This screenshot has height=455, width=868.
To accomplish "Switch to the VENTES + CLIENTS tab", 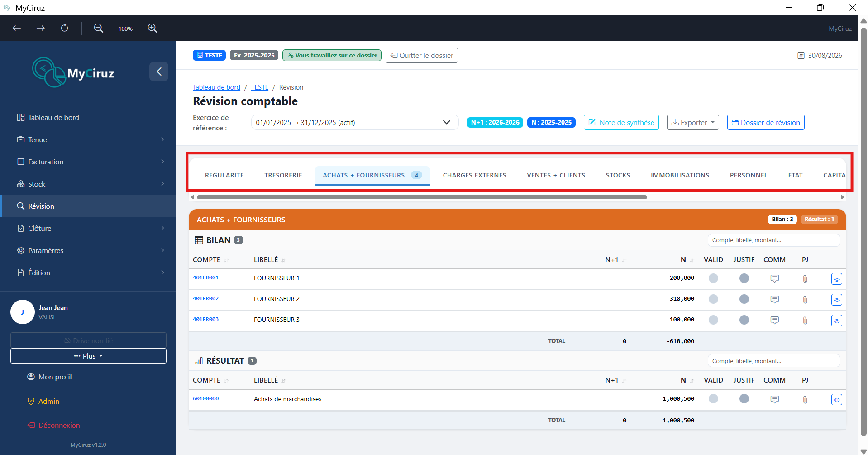I will [x=556, y=175].
